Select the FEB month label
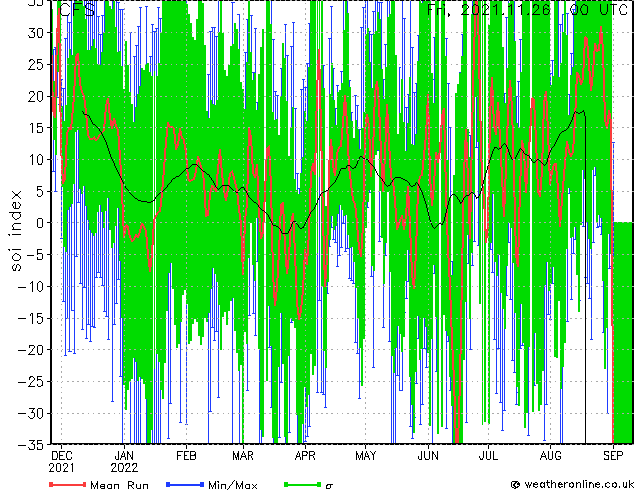 pyautogui.click(x=186, y=456)
